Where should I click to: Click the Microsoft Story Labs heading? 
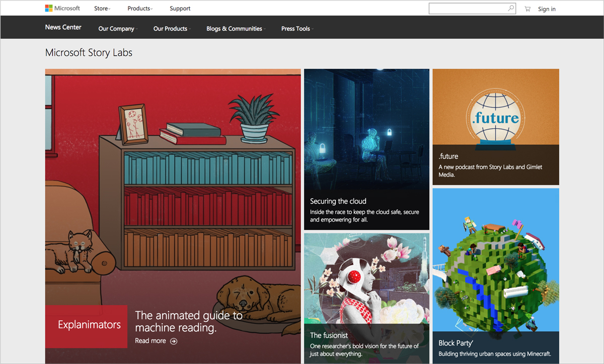(x=89, y=52)
